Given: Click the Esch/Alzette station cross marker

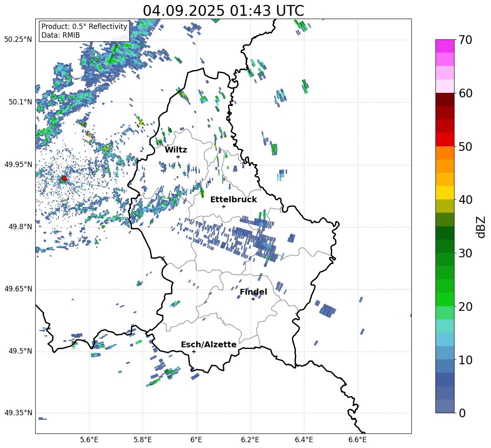Looking at the screenshot, I should (194, 351).
